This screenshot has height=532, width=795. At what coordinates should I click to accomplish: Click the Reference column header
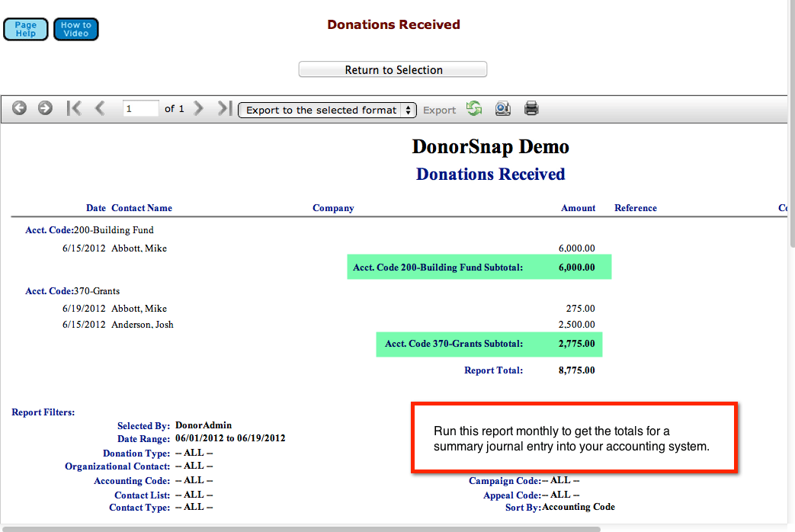(635, 208)
